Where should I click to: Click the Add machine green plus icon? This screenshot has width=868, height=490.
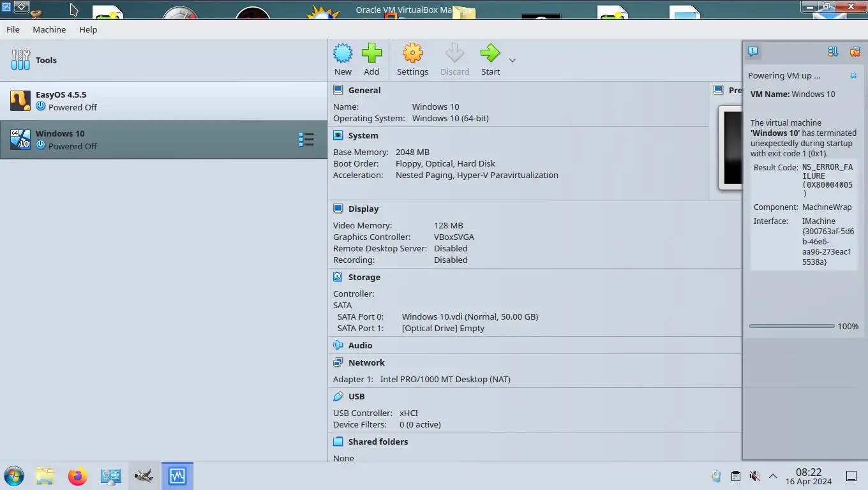(371, 53)
